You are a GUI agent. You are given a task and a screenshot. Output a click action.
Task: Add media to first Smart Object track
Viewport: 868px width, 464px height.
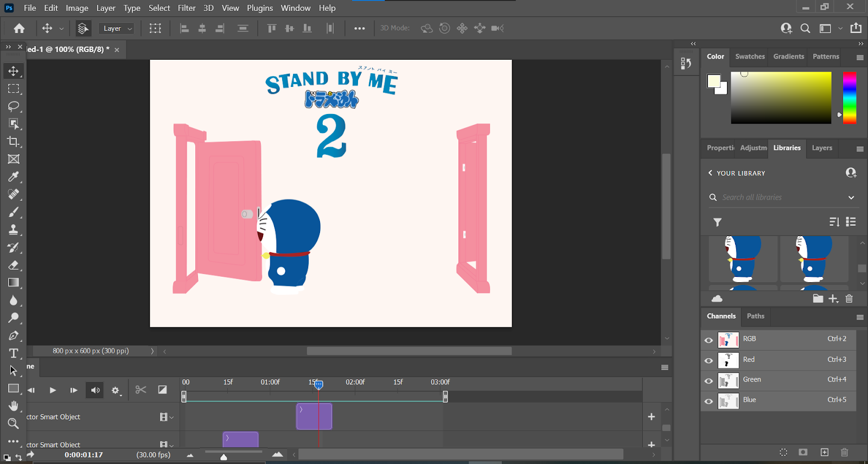[652, 417]
